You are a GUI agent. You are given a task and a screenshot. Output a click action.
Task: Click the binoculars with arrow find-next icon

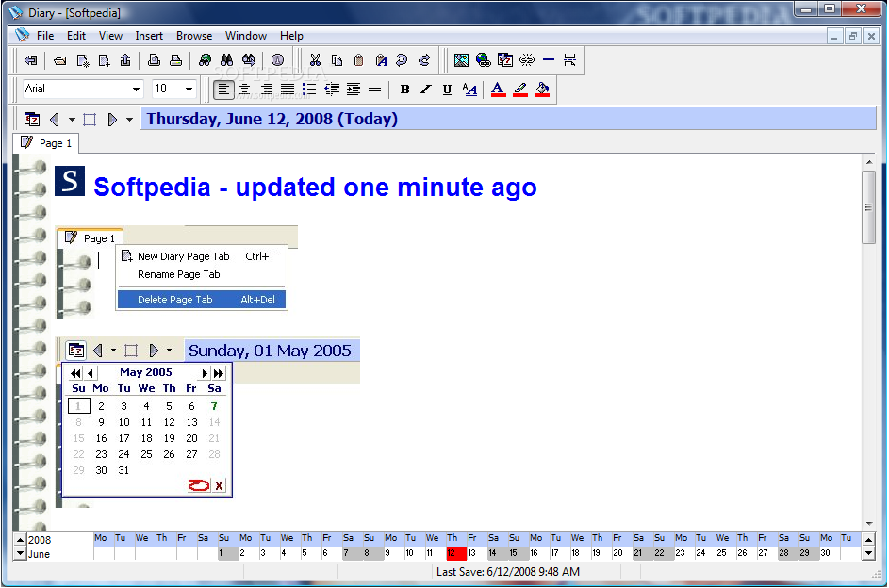(x=248, y=60)
